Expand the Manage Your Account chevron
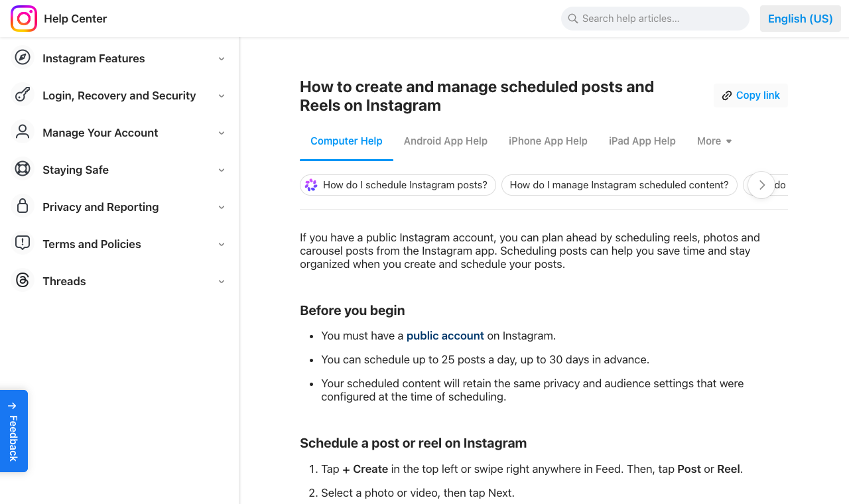Viewport: 849px width, 504px height. pyautogui.click(x=222, y=133)
